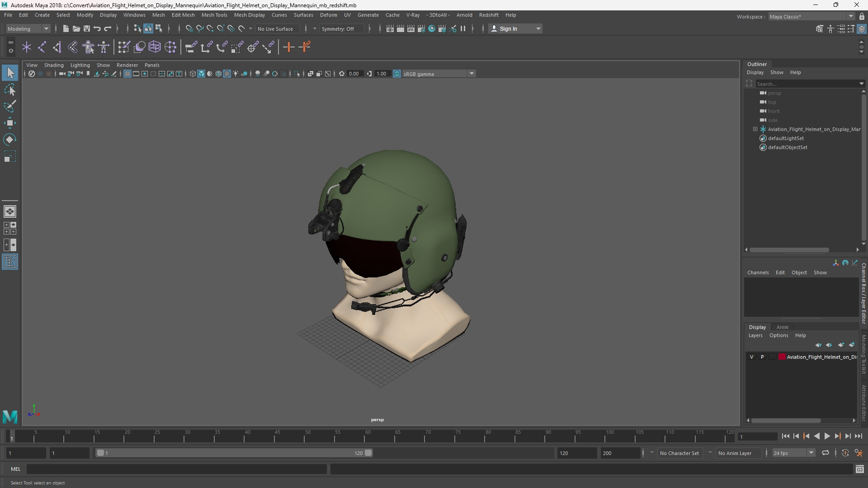
Task: Click the Outliner Search field
Action: pyautogui.click(x=807, y=84)
